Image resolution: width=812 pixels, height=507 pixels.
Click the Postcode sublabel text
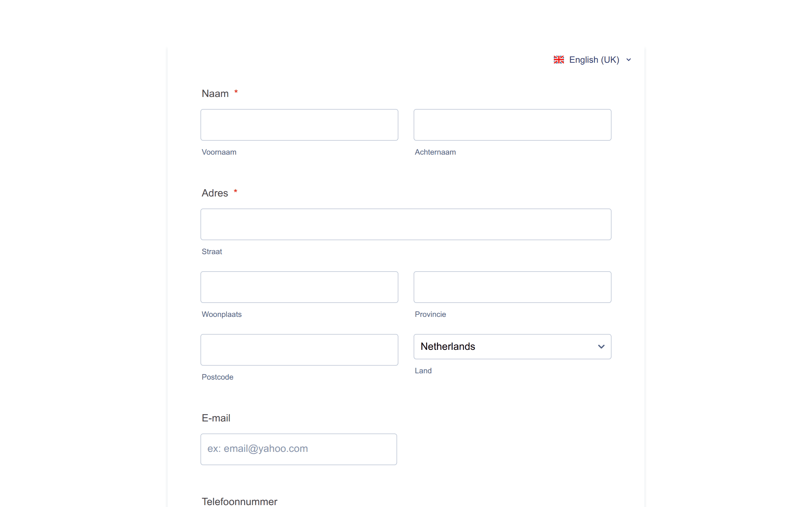click(217, 377)
